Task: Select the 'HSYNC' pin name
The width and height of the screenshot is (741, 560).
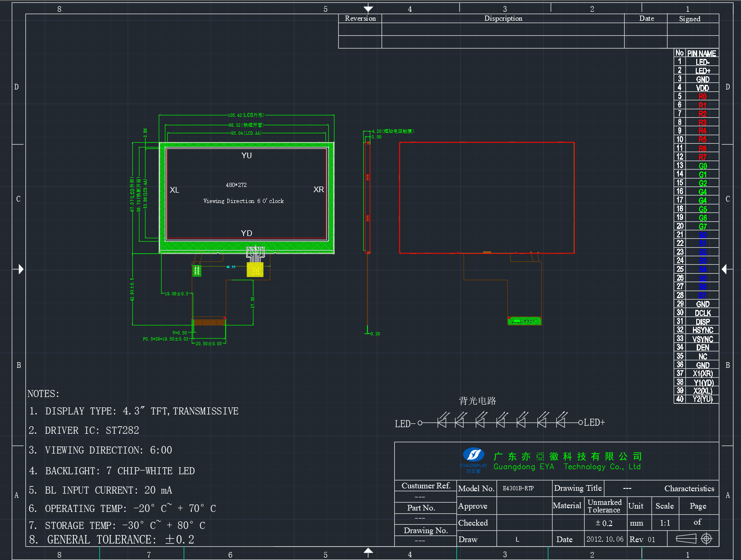Action: 703,330
